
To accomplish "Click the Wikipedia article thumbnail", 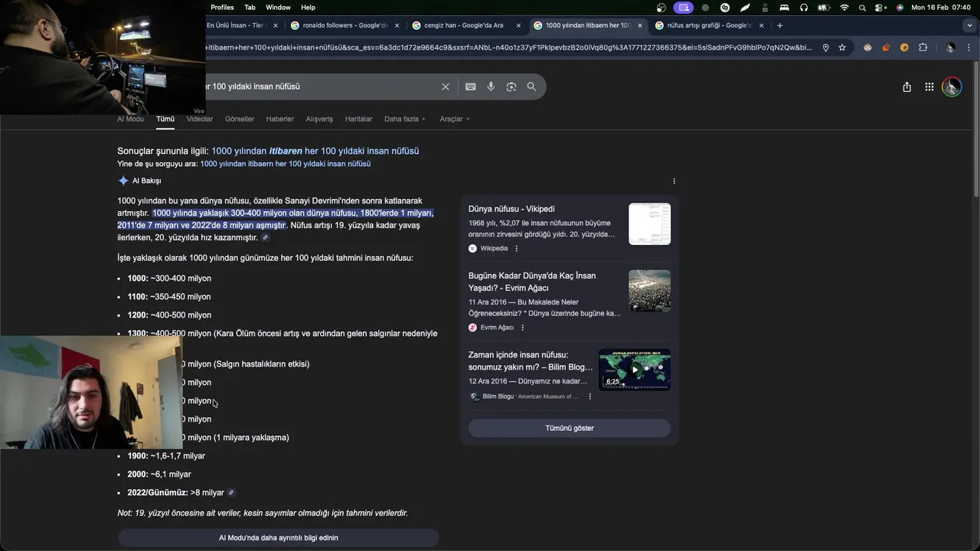I will point(649,223).
